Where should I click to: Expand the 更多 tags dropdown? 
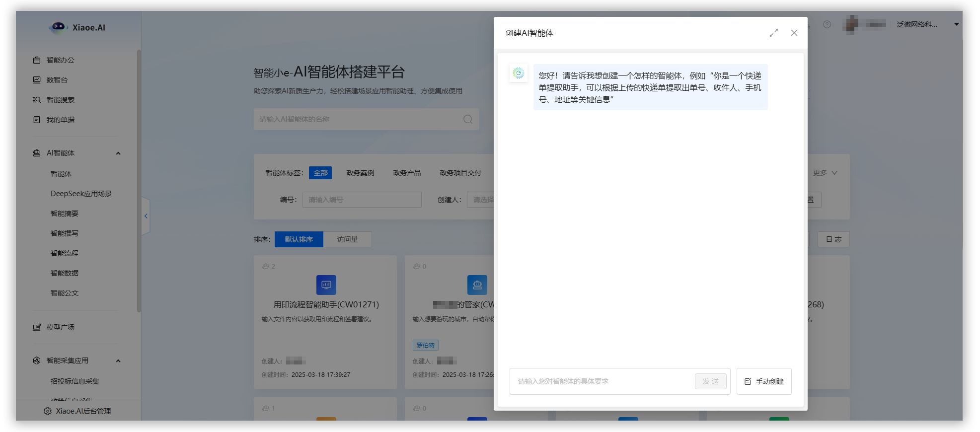(825, 173)
